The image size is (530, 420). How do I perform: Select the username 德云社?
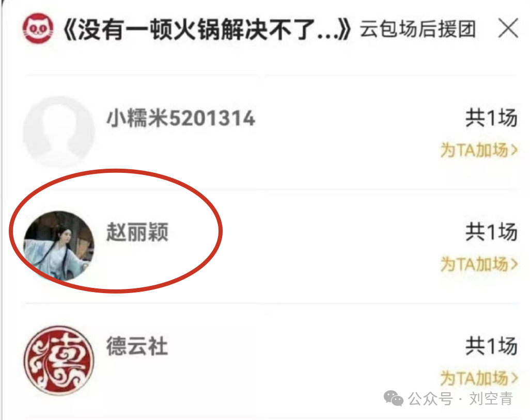137,346
